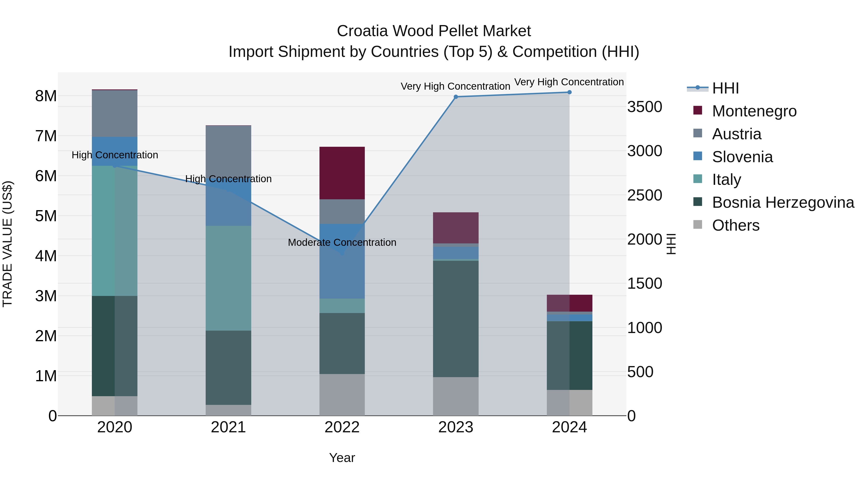This screenshot has height=488, width=868.
Task: Click the HHI line marker icon in legend
Action: (698, 88)
